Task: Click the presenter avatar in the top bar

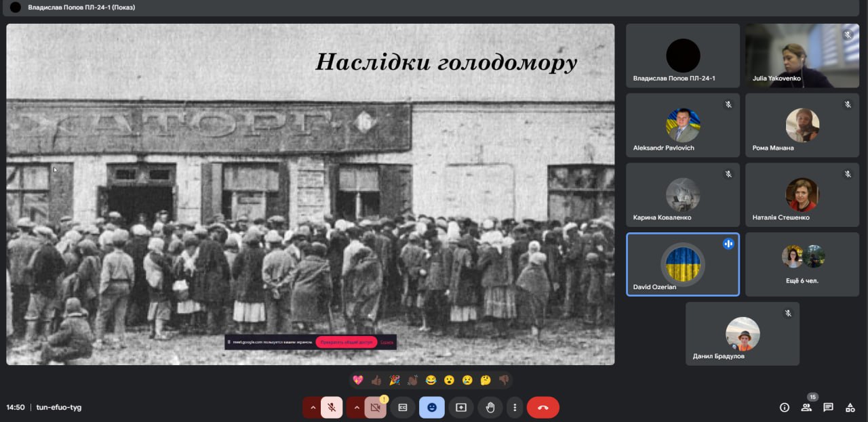Action: point(15,7)
